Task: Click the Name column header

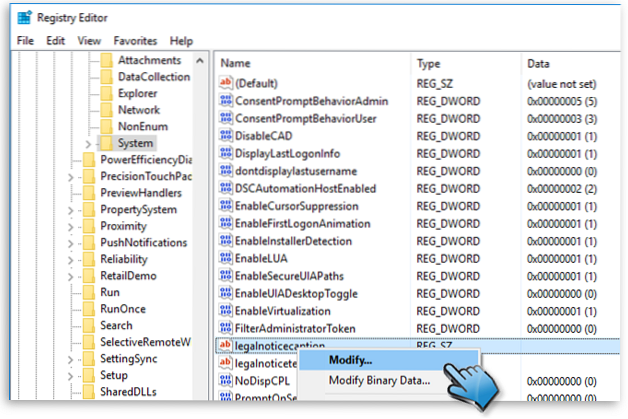Action: (x=235, y=63)
